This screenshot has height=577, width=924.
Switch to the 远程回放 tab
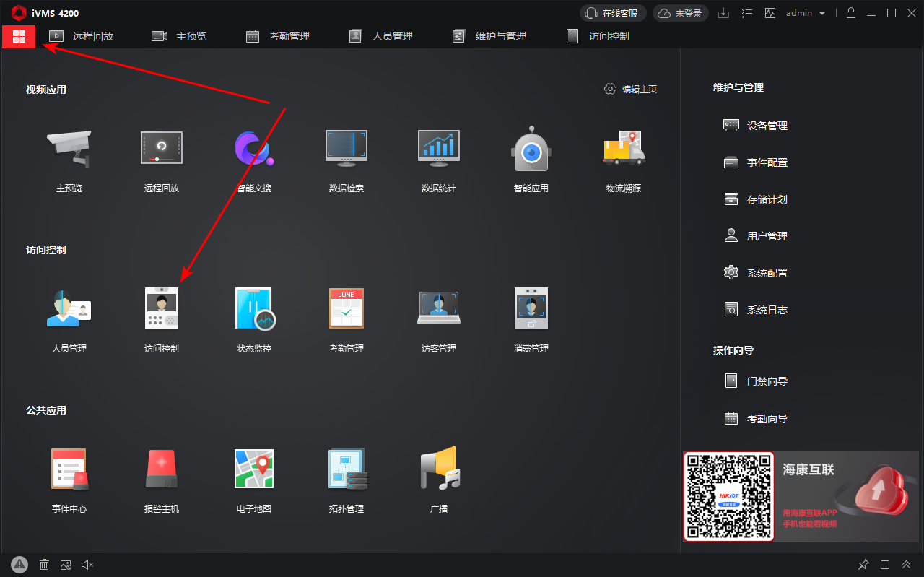[82, 36]
